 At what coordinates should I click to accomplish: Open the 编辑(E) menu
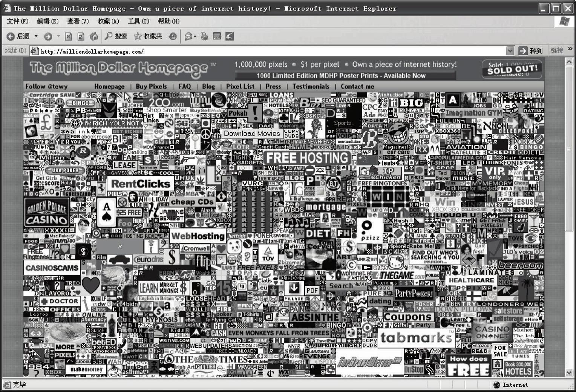[48, 21]
